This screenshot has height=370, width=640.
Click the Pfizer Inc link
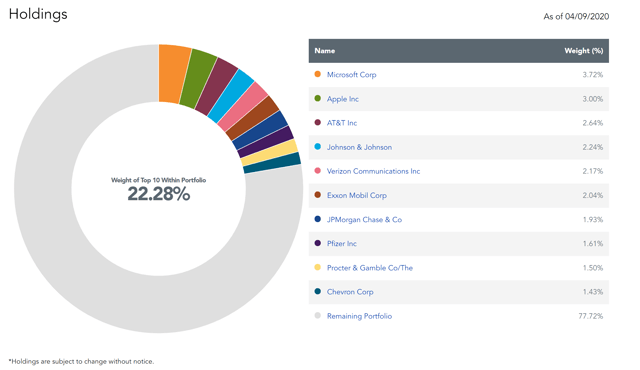tap(342, 244)
